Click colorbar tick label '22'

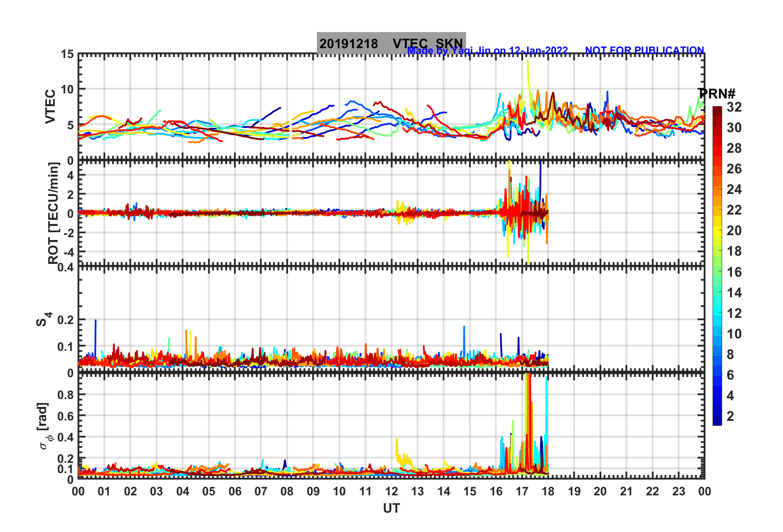click(734, 210)
